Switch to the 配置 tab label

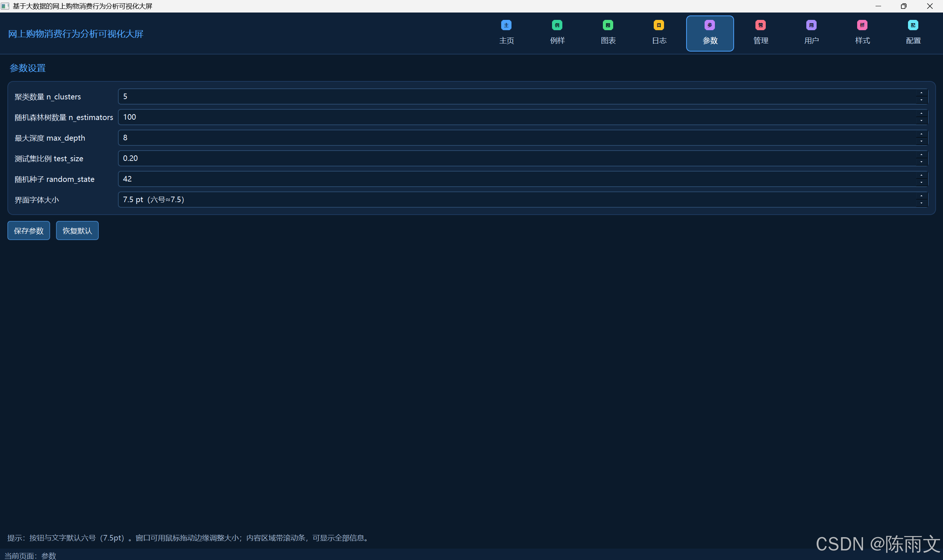[913, 40]
